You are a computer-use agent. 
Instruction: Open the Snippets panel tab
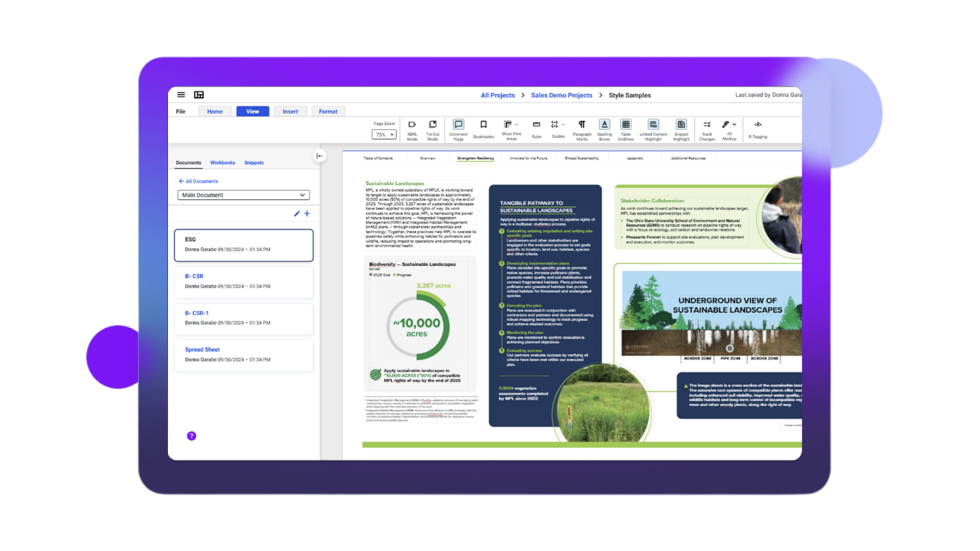254,163
